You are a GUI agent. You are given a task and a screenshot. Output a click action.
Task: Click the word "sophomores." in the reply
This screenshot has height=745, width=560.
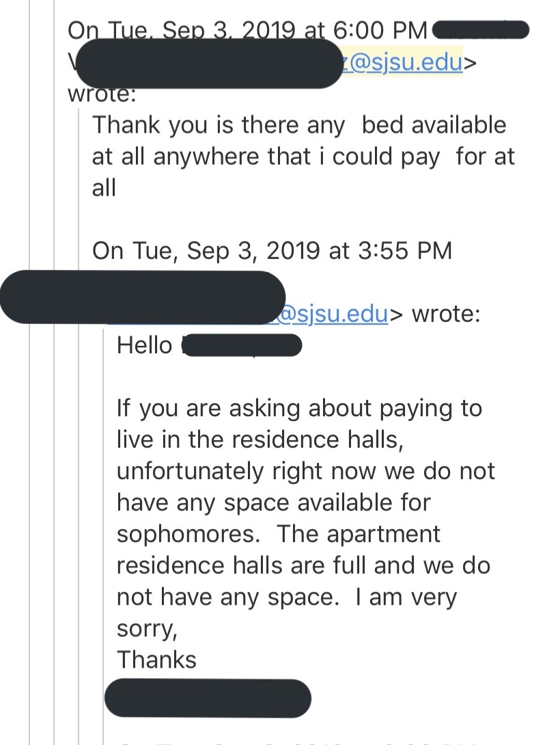(x=188, y=534)
